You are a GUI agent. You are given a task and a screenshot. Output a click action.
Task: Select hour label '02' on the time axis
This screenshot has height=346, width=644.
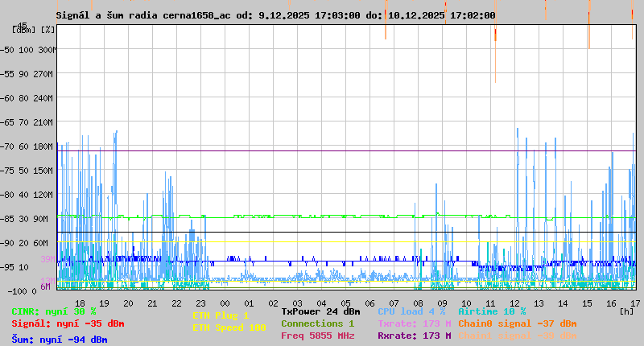[x=273, y=303]
